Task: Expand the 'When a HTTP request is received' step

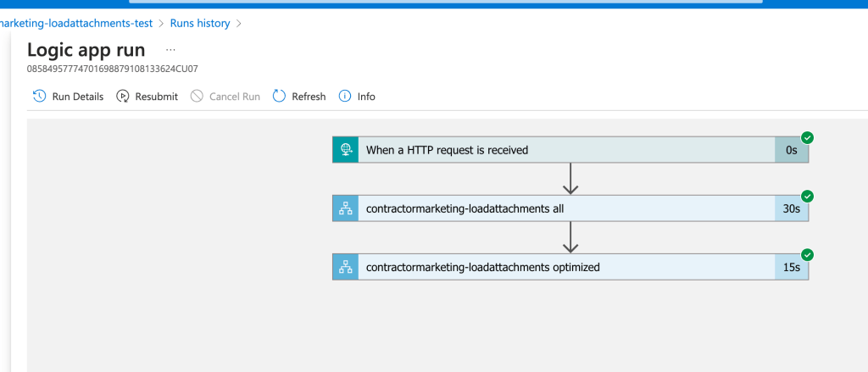Action: pos(570,149)
